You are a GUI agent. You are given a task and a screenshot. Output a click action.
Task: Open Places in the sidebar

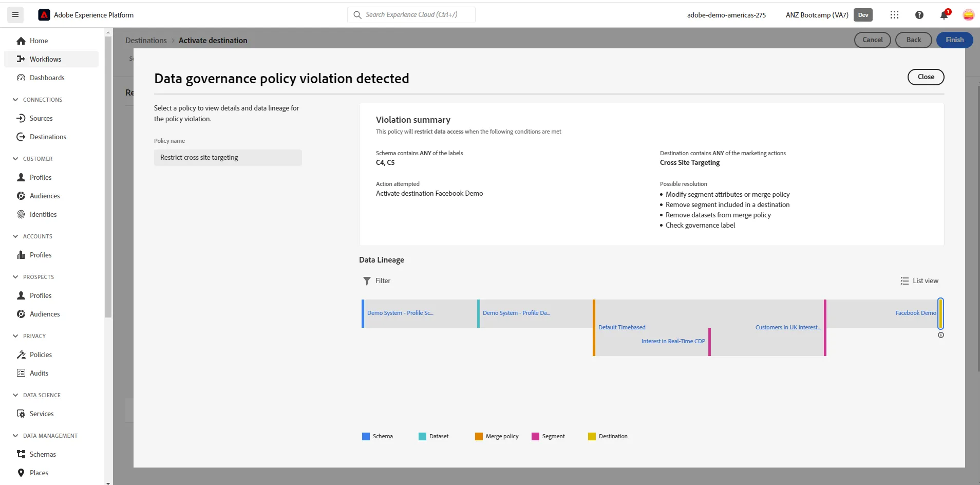click(51, 473)
